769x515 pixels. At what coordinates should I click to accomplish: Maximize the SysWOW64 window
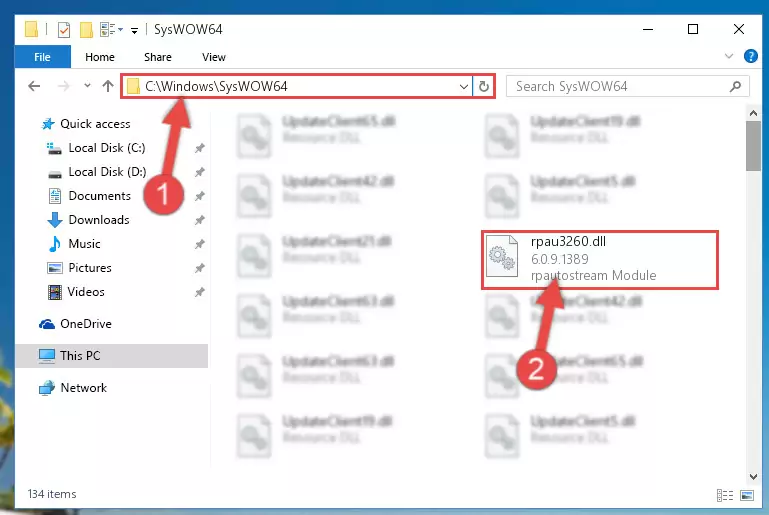[693, 29]
